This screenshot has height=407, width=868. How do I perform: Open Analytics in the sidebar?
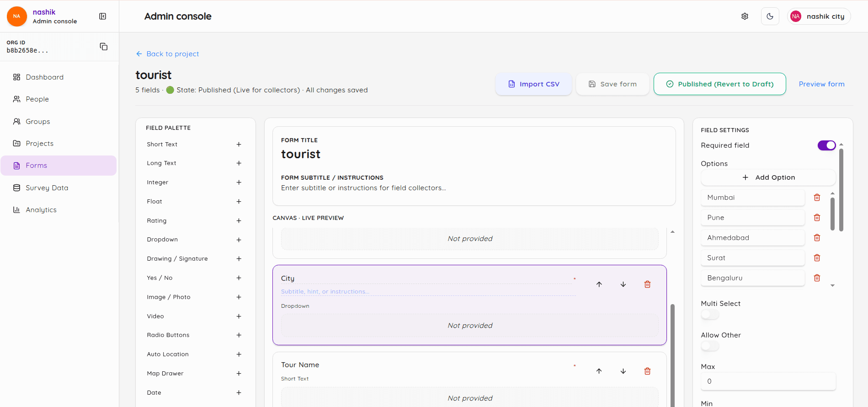[x=59, y=210]
